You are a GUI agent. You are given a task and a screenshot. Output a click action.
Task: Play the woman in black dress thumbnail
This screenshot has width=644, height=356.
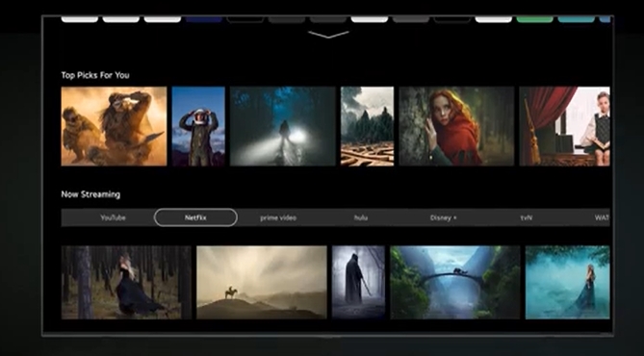pos(126,282)
